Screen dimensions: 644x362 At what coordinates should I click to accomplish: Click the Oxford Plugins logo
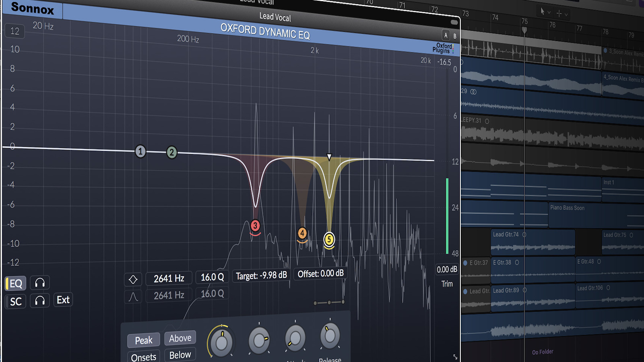pyautogui.click(x=444, y=48)
